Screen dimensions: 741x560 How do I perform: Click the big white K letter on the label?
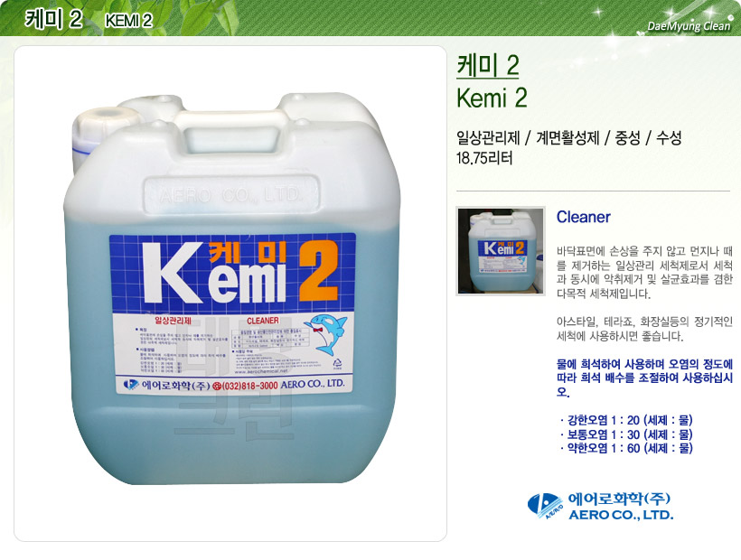point(174,273)
